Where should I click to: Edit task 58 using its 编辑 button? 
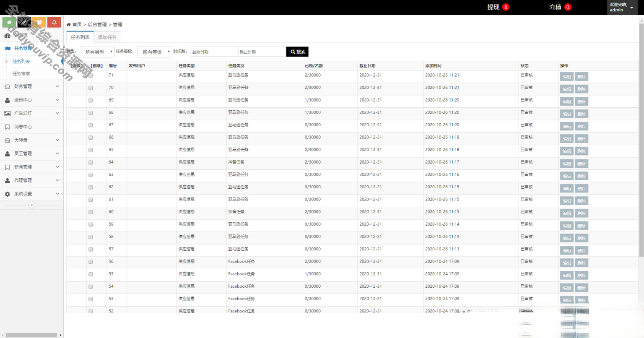567,238
